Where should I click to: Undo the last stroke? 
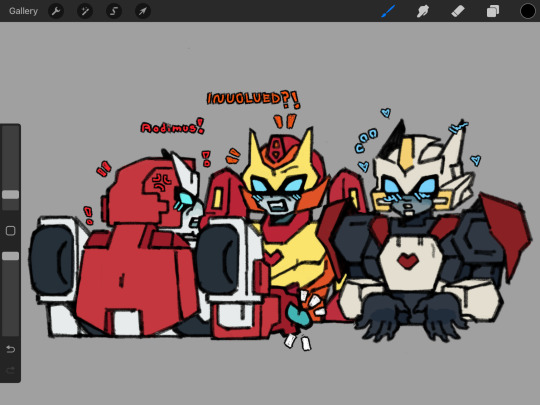(10, 350)
